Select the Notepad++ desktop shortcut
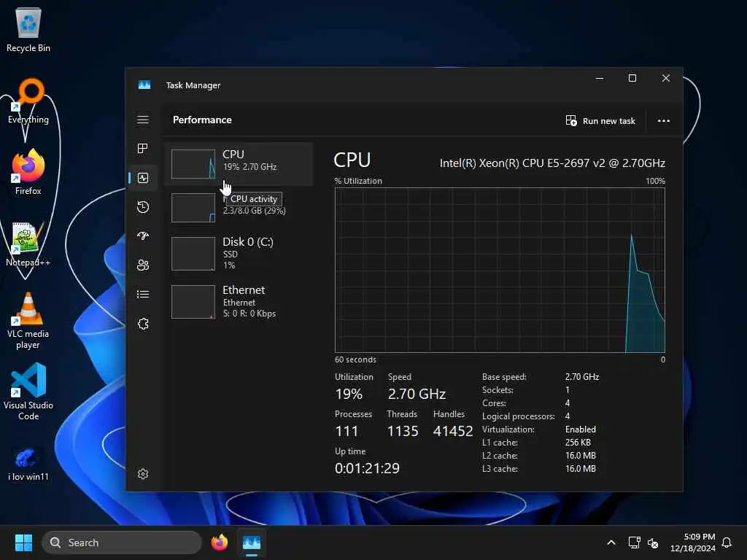Screen dimensions: 747x560 [28, 244]
